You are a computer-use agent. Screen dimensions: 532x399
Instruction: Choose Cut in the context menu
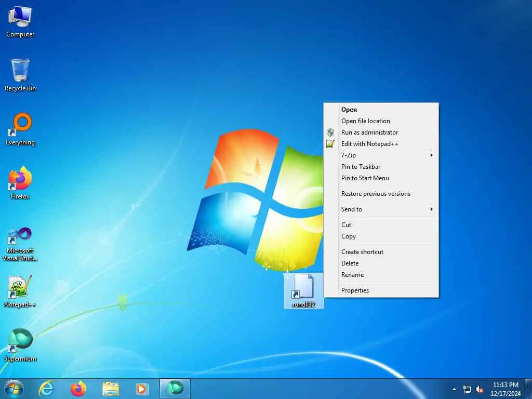click(x=381, y=225)
